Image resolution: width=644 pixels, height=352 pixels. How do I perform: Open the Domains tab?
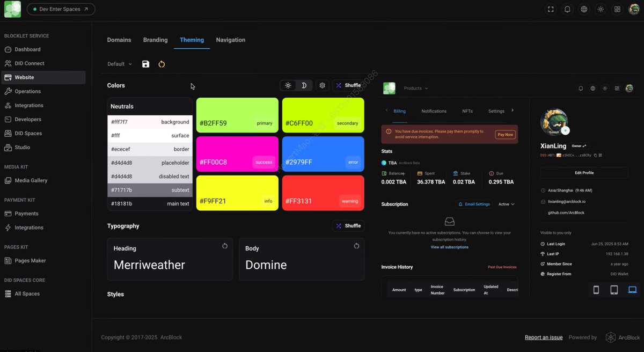(119, 40)
